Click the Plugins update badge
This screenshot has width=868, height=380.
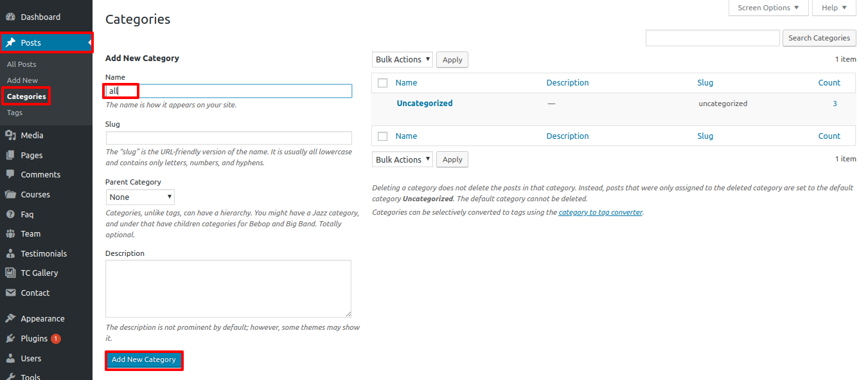pos(56,339)
